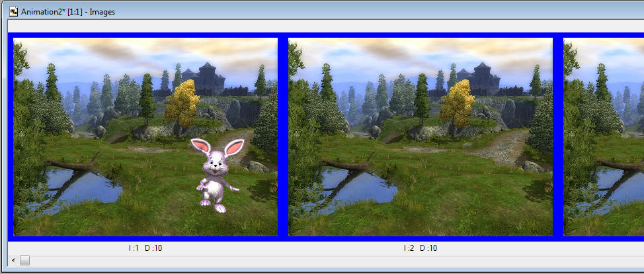Screen dimensions: 644x274
Task: Click the left scroll arrow of the frame strip
Action: [13, 260]
